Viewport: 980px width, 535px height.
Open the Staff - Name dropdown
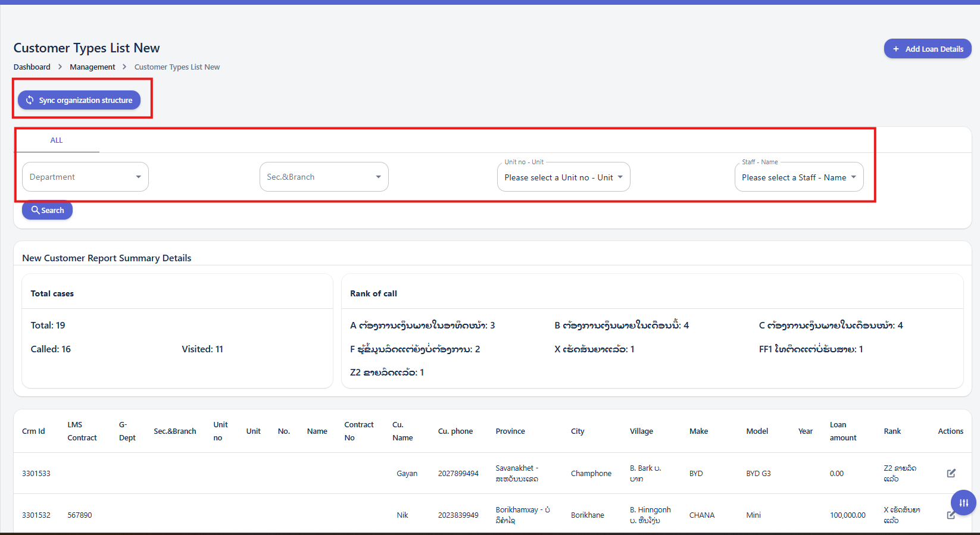799,177
